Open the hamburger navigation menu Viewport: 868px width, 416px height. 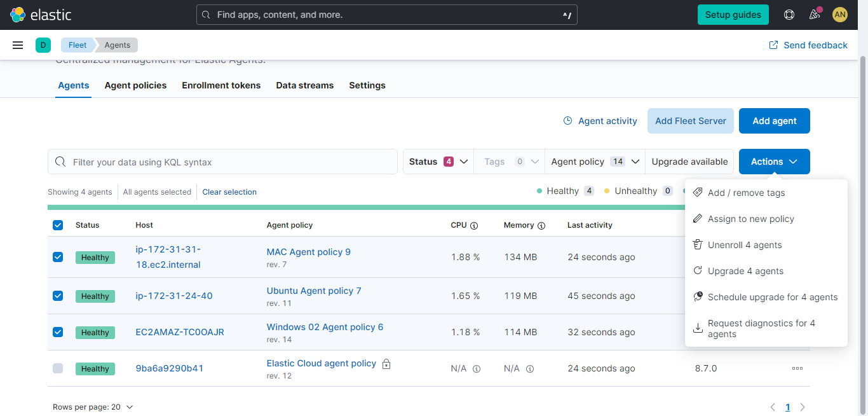[x=18, y=45]
